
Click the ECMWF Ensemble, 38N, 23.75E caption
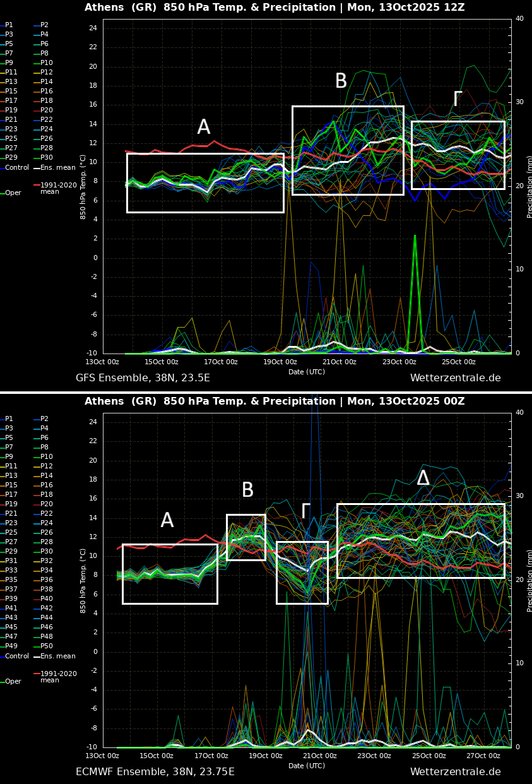[155, 772]
